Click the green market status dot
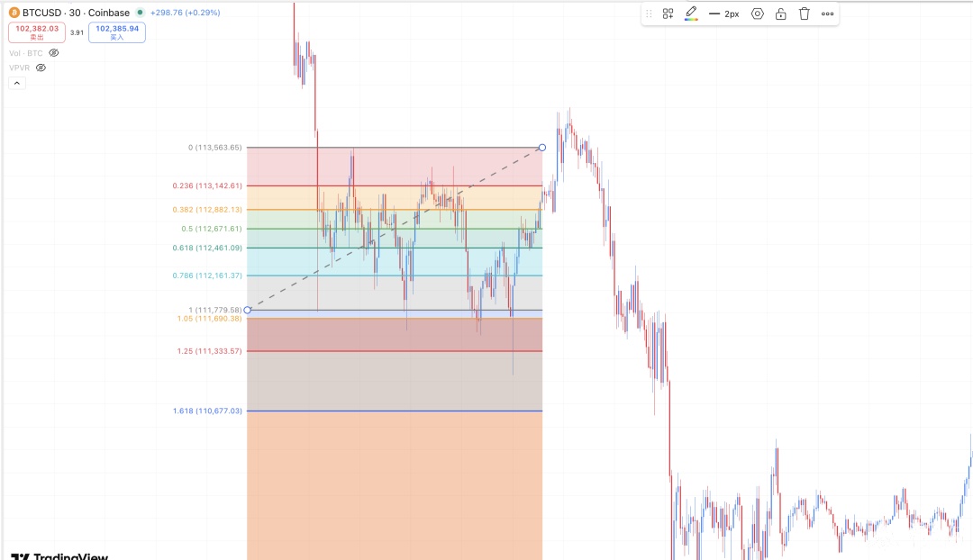 pos(140,13)
